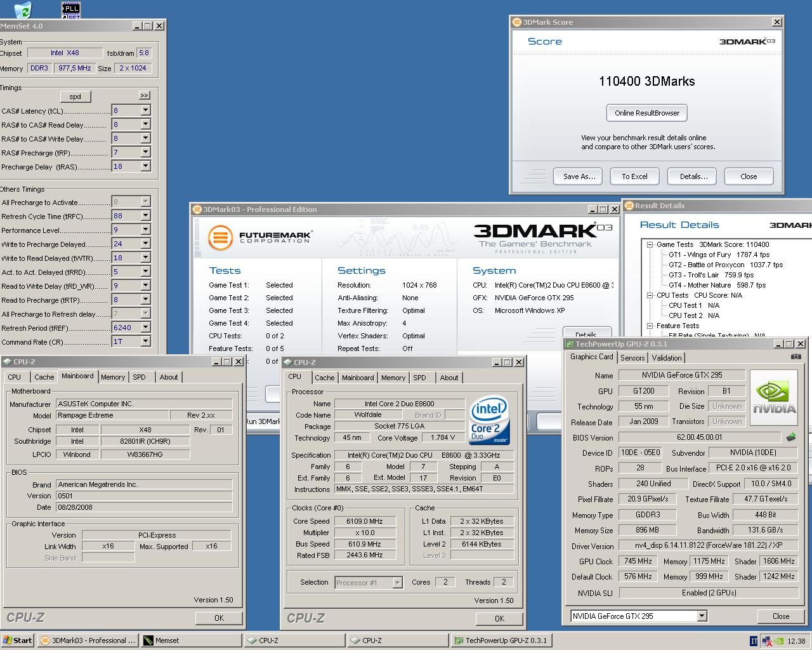812x650 pixels.
Task: Click the GPU Clock 745 MHz field
Action: tap(638, 561)
